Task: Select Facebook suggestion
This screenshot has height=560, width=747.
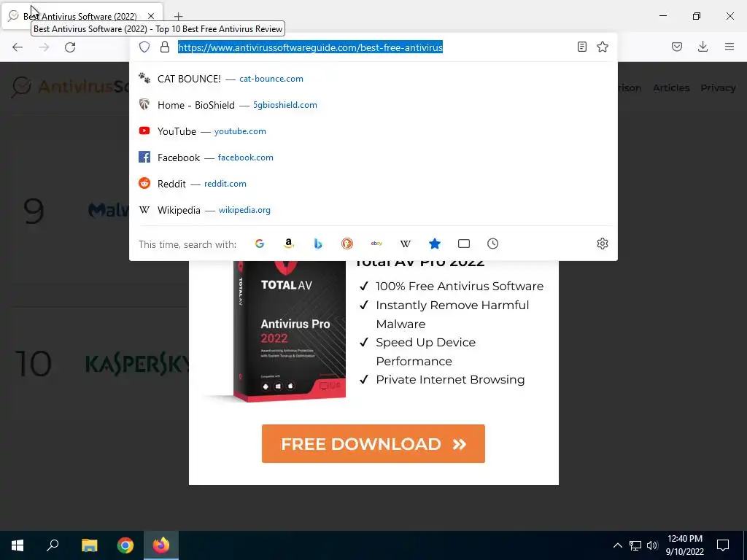Action: (x=373, y=157)
